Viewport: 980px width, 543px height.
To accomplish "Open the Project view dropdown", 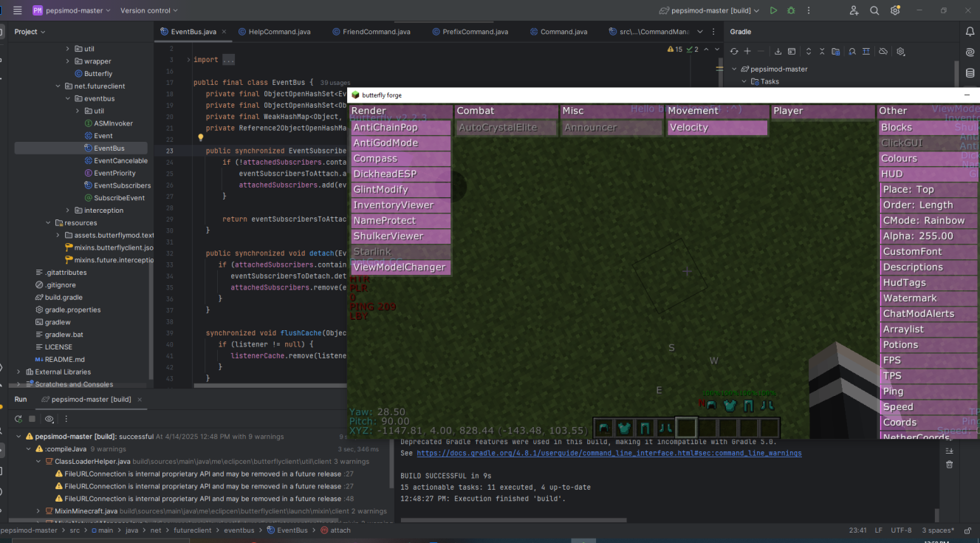I will coord(30,32).
